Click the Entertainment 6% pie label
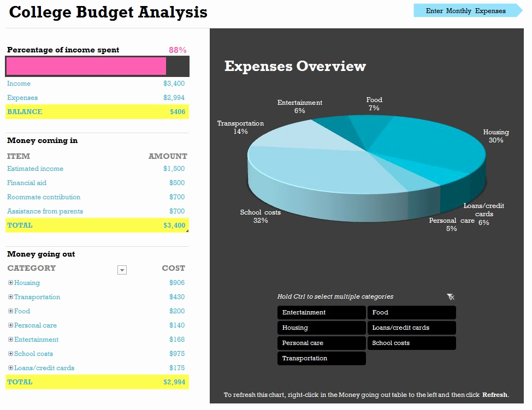The image size is (532, 410). tap(299, 106)
